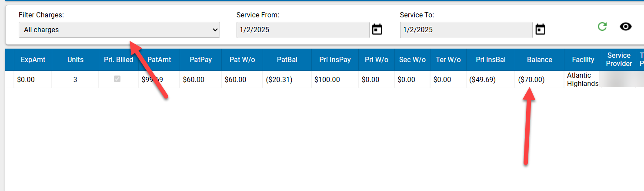Open the Service To calendar picker

click(540, 30)
